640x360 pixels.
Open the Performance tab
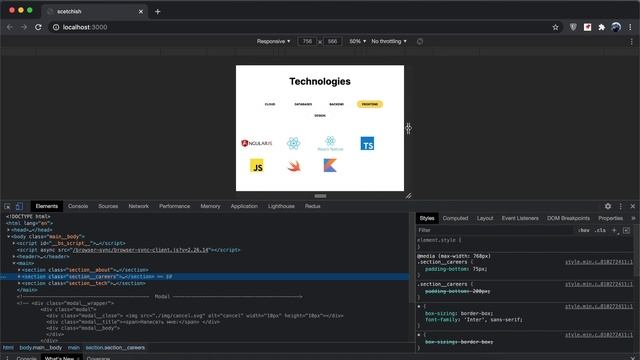pos(175,207)
